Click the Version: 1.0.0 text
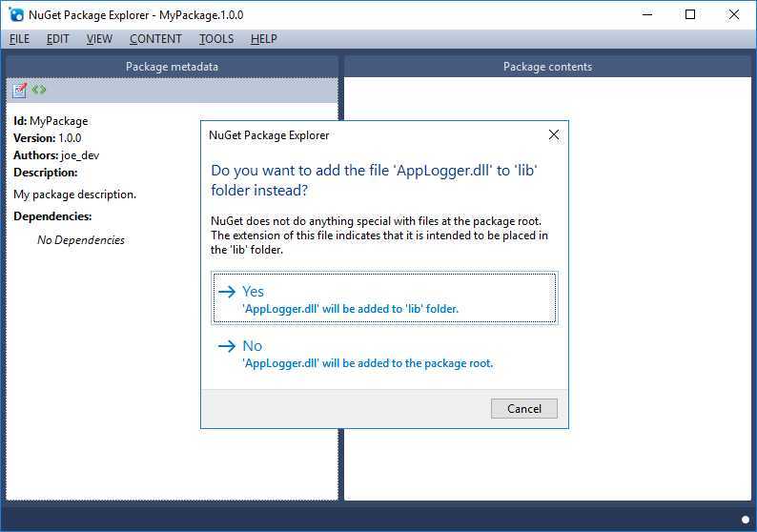 48,138
